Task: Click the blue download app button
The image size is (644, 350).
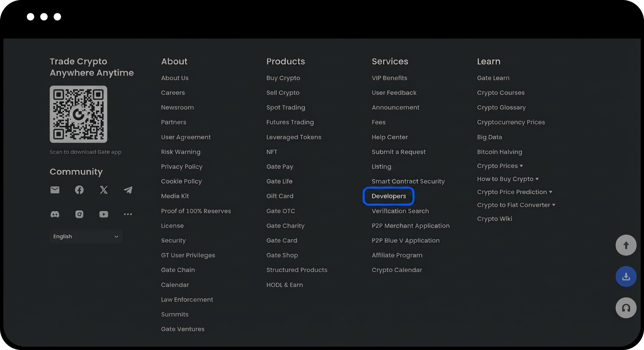Action: click(x=626, y=277)
